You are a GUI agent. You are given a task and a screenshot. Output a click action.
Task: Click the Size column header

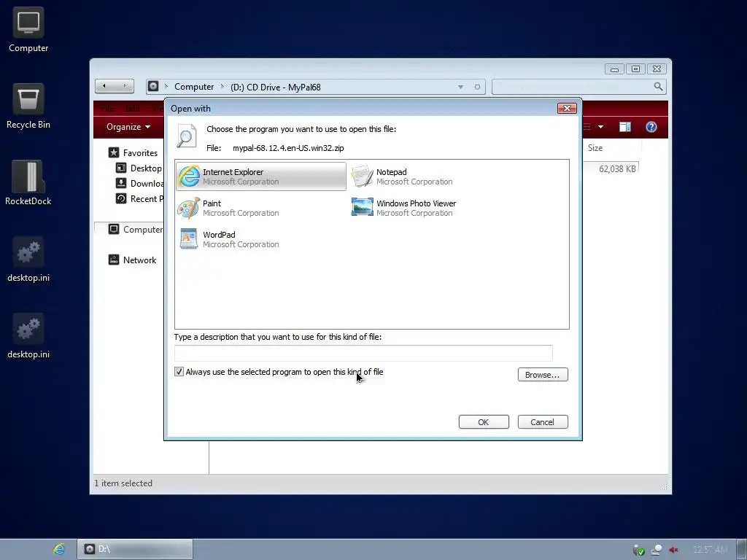click(595, 147)
